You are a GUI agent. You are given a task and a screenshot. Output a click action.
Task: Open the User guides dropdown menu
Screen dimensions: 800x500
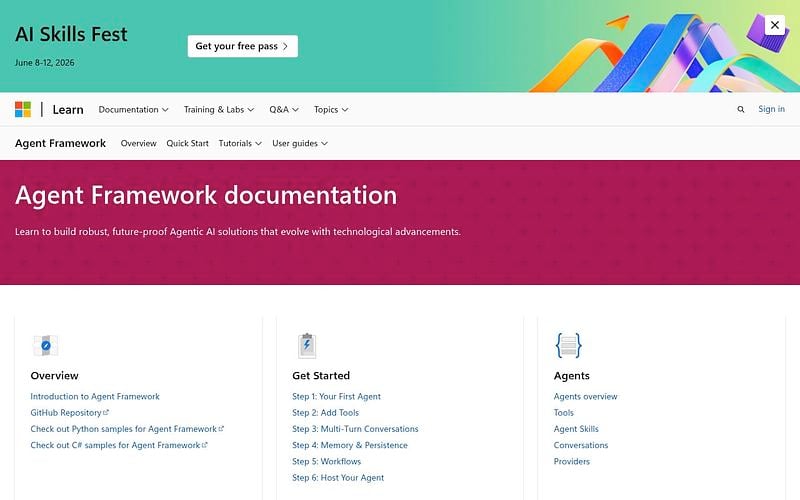pyautogui.click(x=299, y=143)
